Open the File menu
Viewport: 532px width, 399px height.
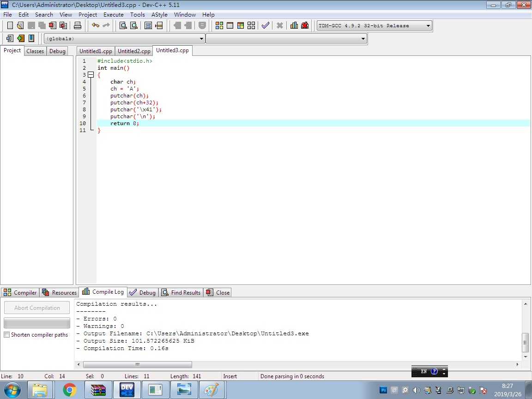(7, 15)
